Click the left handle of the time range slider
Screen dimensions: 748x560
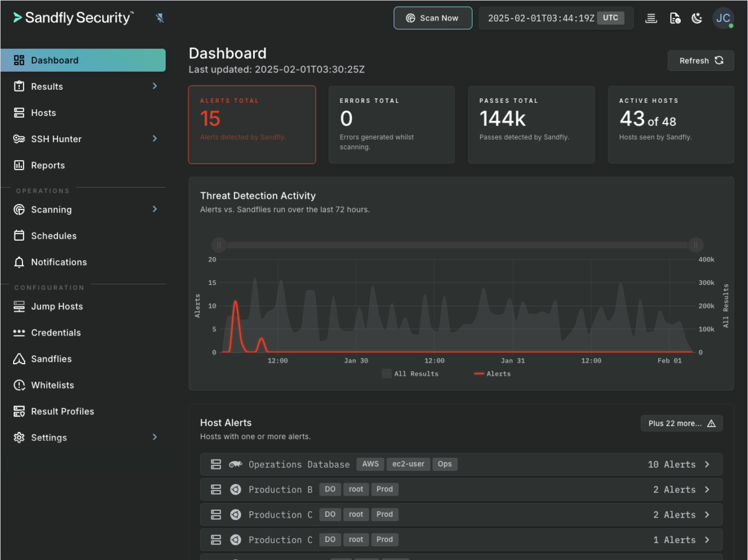219,245
